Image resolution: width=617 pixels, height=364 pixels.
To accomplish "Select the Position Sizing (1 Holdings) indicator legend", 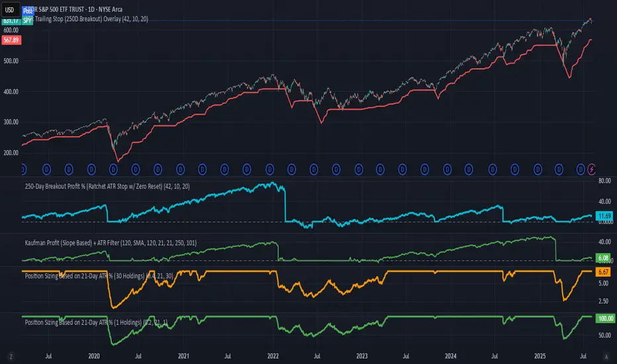I will pyautogui.click(x=96, y=322).
